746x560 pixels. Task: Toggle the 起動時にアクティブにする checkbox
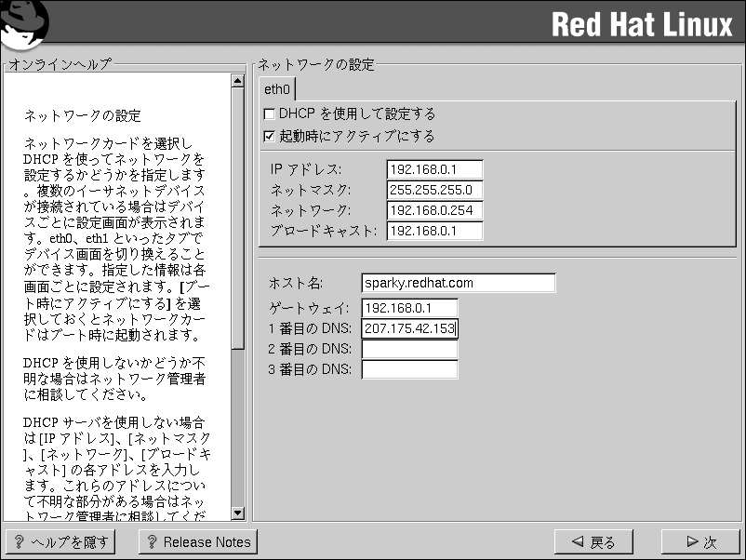270,137
